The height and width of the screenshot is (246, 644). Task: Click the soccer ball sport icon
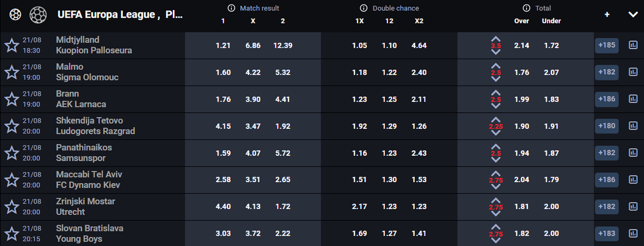[16, 14]
